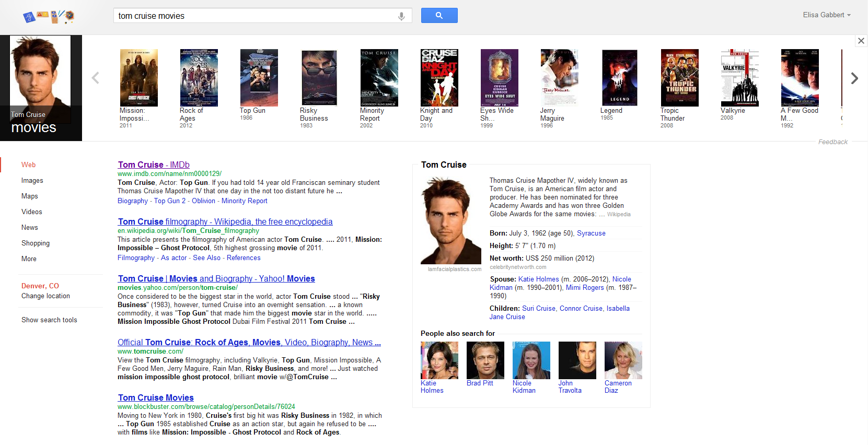This screenshot has width=868, height=445.
Task: Open the Biography sublink under IMDb
Action: tap(133, 201)
